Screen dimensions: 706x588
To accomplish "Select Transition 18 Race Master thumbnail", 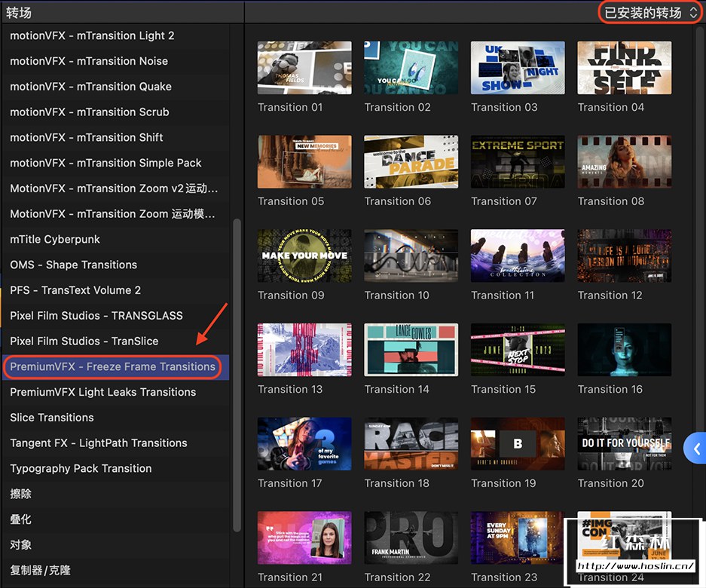I will pos(411,444).
